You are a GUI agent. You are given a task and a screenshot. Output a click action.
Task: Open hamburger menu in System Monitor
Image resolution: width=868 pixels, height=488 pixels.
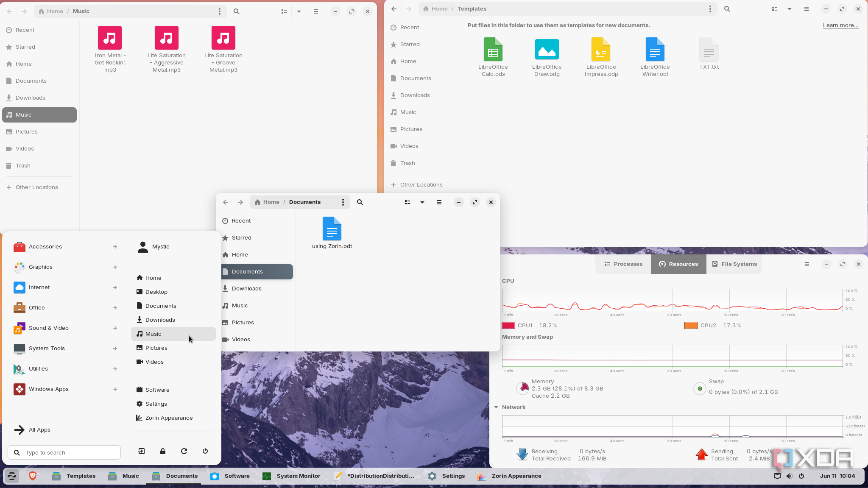pyautogui.click(x=807, y=264)
